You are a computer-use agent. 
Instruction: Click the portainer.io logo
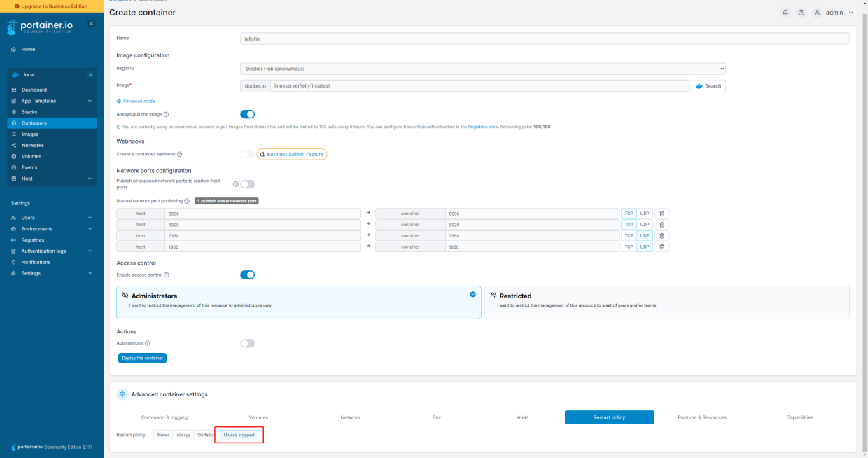pyautogui.click(x=40, y=27)
